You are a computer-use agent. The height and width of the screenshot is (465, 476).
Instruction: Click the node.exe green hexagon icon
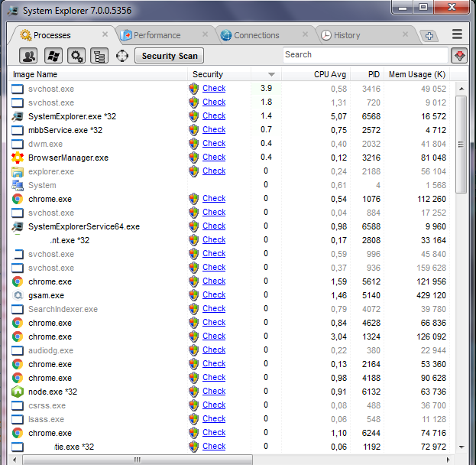tap(18, 392)
